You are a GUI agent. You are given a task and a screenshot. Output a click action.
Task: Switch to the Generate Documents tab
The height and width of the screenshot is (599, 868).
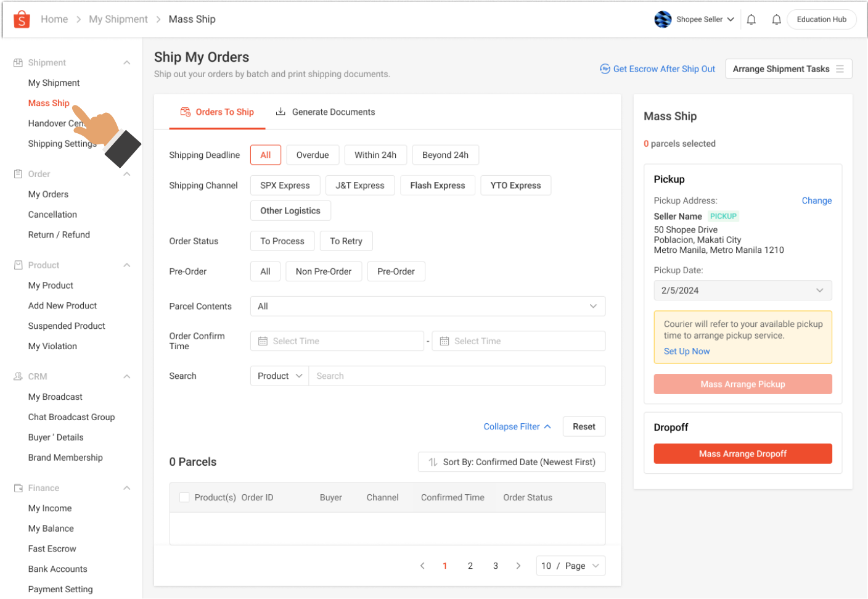pyautogui.click(x=325, y=112)
